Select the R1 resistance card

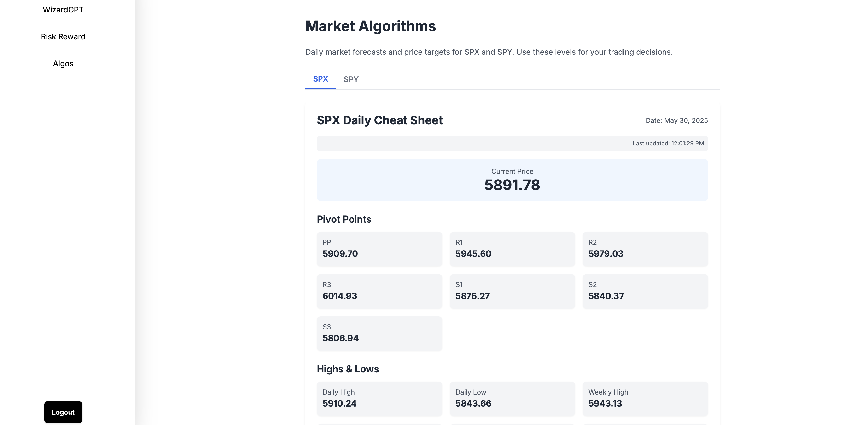(x=512, y=249)
